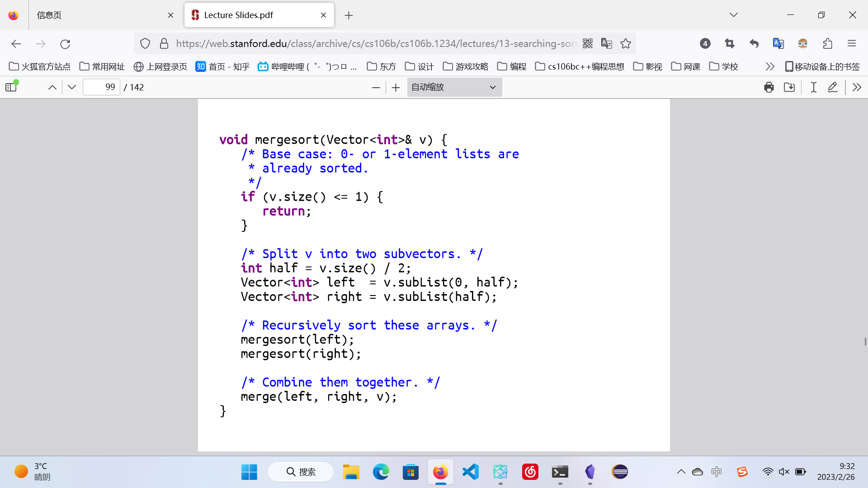
Task: Open the 火狐官方站点 bookmark folder
Action: pos(40,66)
